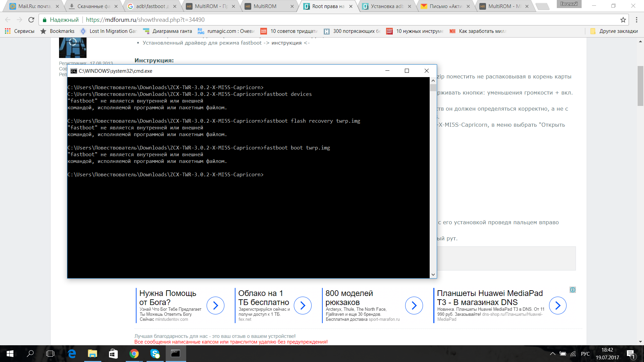Open Chrome three-dot menu
Viewport: 644px width, 362px height.
tap(636, 20)
